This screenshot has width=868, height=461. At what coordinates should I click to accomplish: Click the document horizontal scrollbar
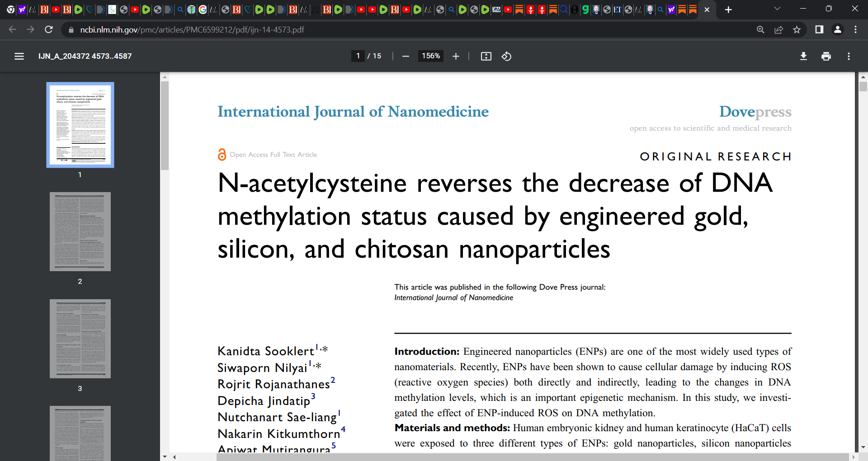tap(533, 457)
